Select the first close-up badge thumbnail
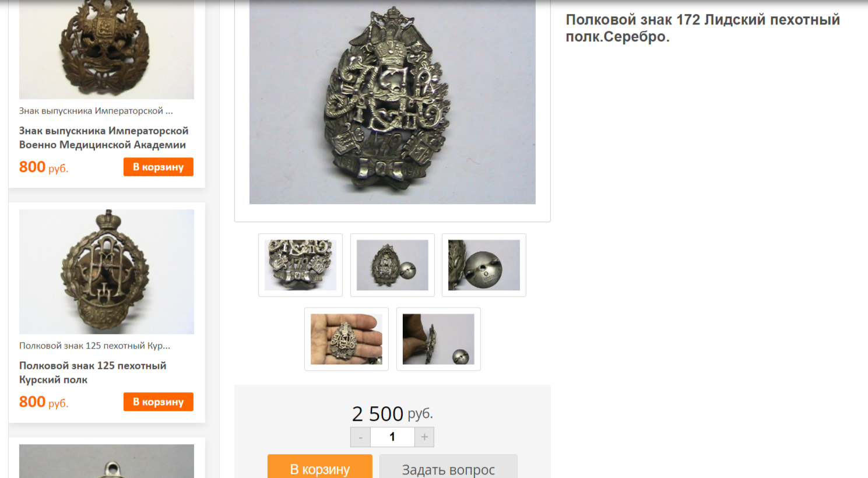 300,265
